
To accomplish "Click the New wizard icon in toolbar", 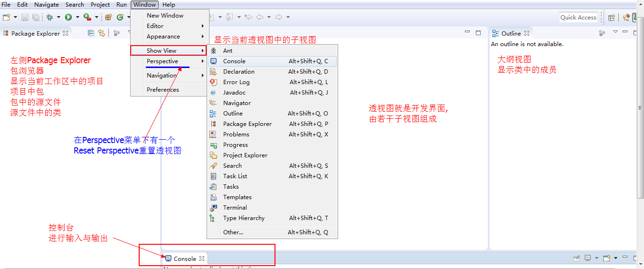I will [6, 17].
